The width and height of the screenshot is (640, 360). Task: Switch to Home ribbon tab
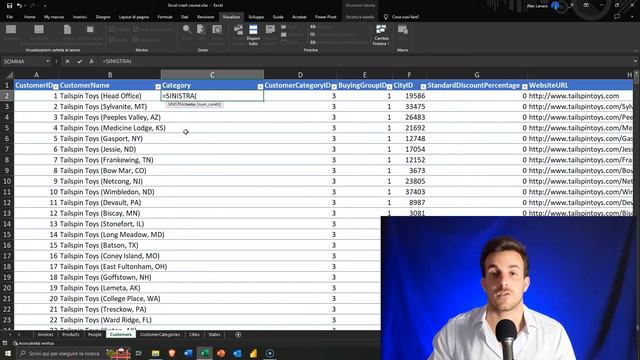(x=29, y=17)
